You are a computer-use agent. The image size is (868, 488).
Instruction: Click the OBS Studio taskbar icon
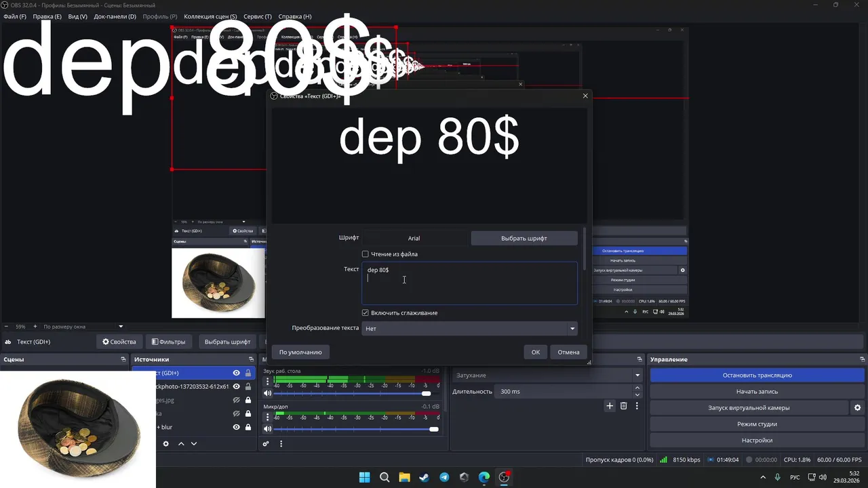click(504, 477)
